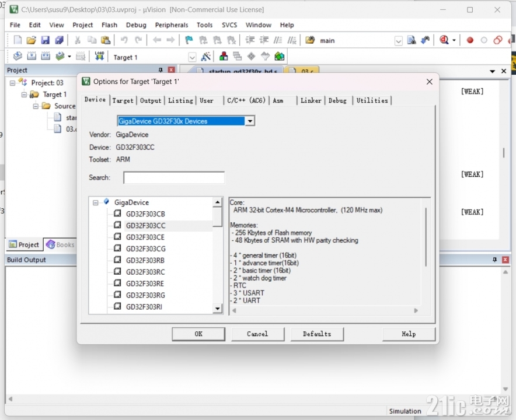Click the Build target icon

tap(32, 56)
